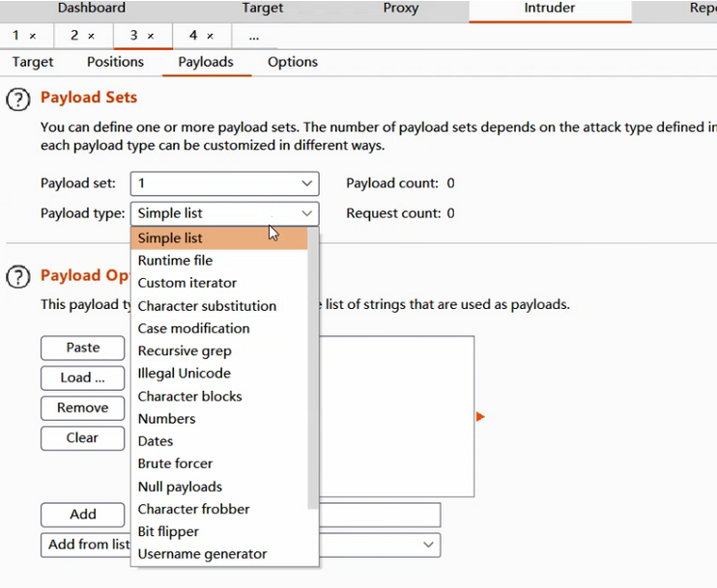Click the Paste button
This screenshot has width=717, height=588.
pyautogui.click(x=83, y=348)
